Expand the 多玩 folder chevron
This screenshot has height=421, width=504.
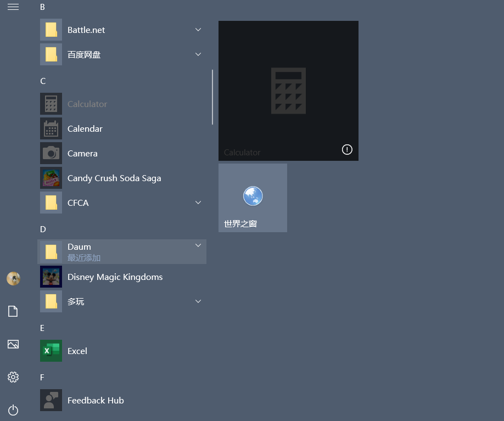click(198, 301)
